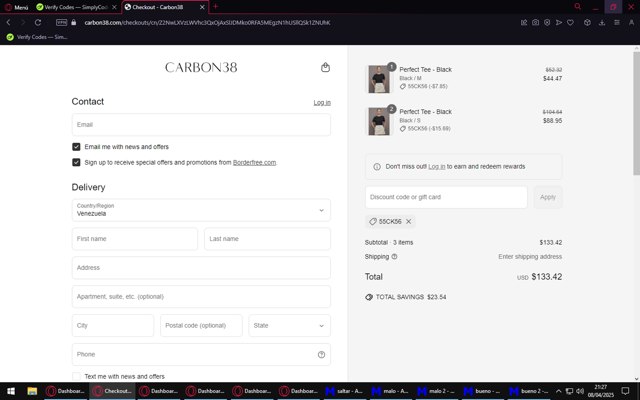Screen dimensions: 640x400
Task: Open the tab search magnifier icon
Action: pos(577,7)
